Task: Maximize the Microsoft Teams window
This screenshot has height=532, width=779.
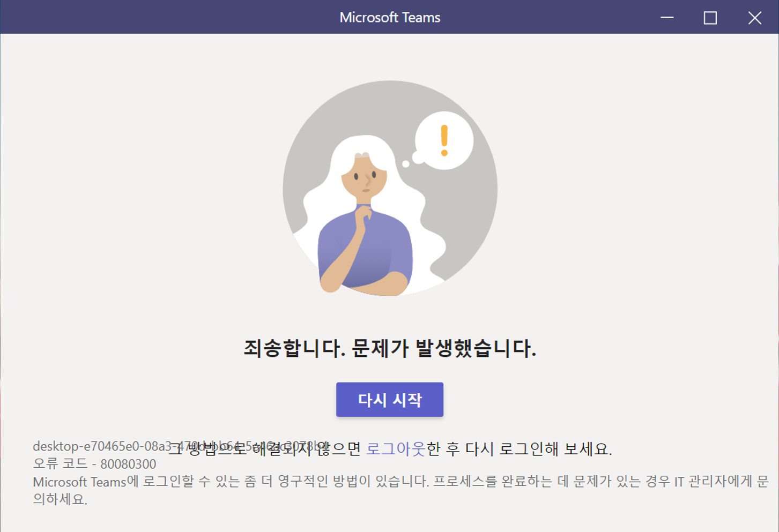Action: [x=710, y=17]
